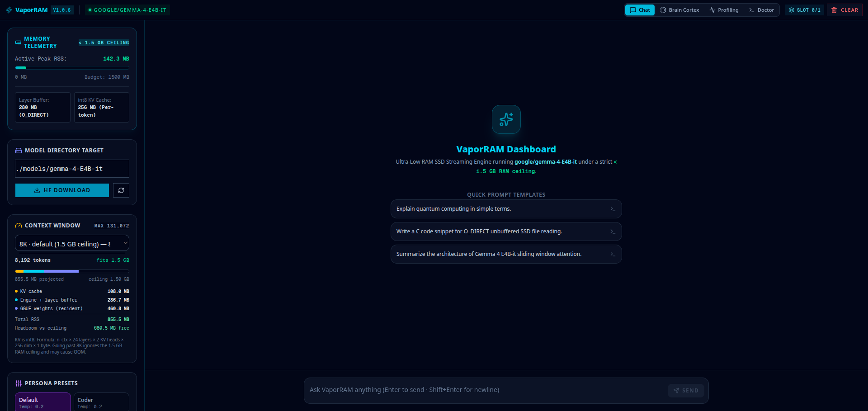Image resolution: width=868 pixels, height=411 pixels.
Task: Click the Total RSS 855.5 MB value
Action: pos(118,320)
